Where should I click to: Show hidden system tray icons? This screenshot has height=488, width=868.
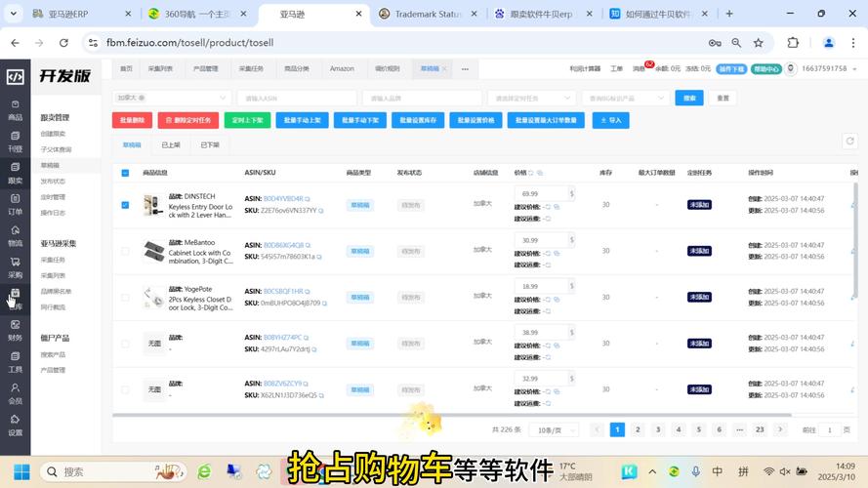[652, 471]
